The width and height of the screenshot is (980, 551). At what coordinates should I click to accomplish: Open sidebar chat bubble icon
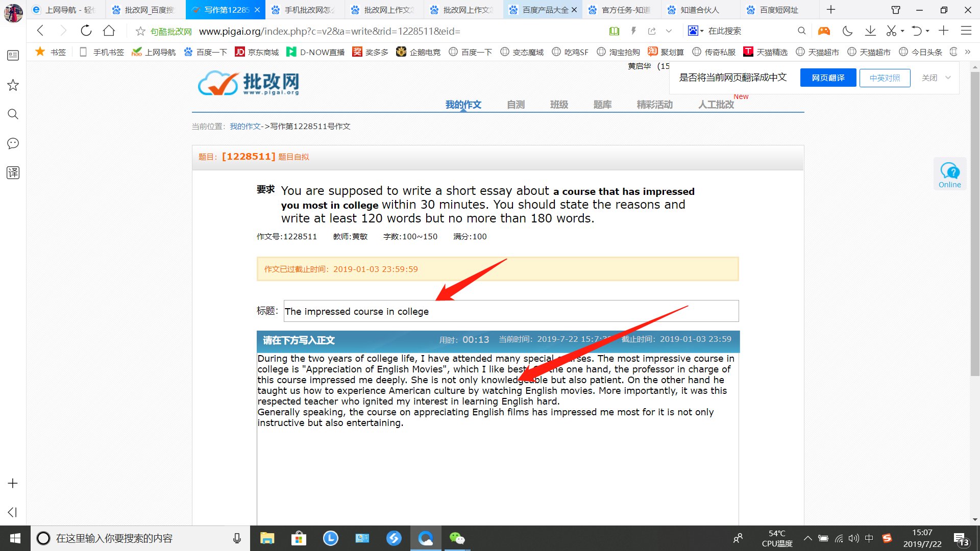coord(13,143)
